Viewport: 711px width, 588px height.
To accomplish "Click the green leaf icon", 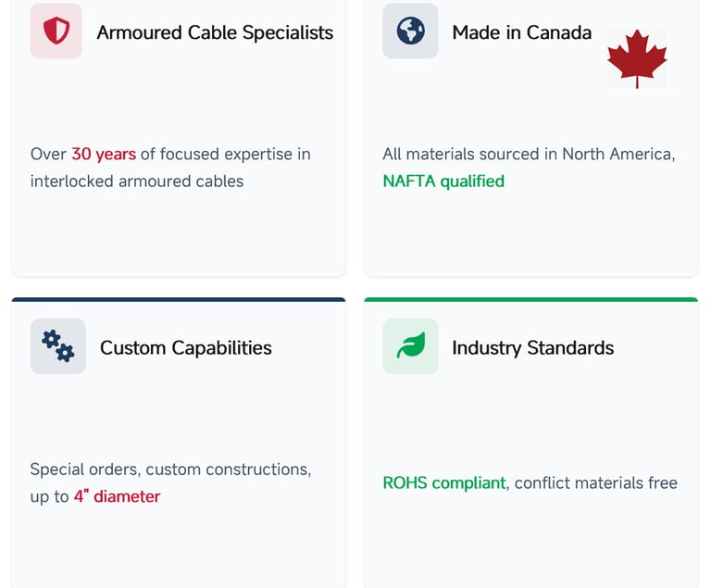I will coord(410,346).
